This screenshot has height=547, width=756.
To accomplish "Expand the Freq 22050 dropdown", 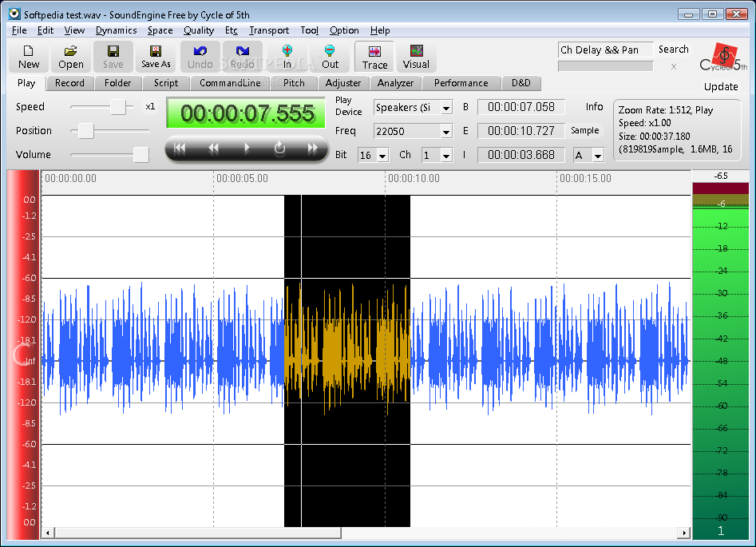I will (x=446, y=131).
